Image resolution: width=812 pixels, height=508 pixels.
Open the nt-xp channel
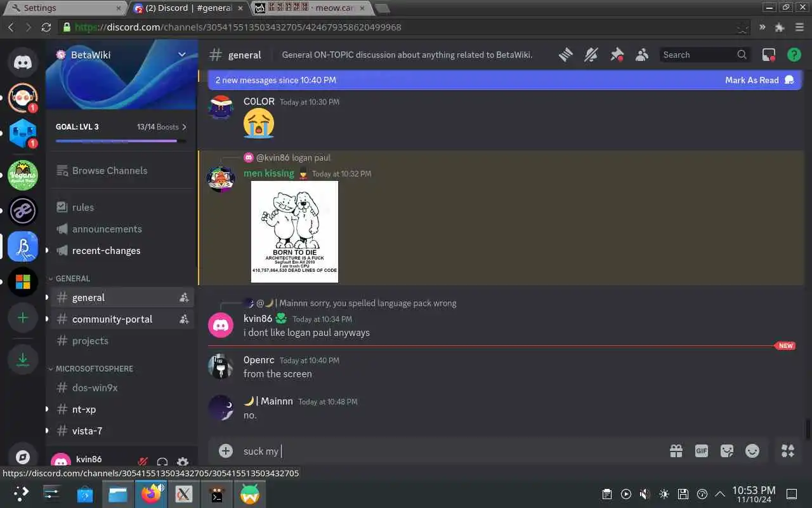click(122, 409)
